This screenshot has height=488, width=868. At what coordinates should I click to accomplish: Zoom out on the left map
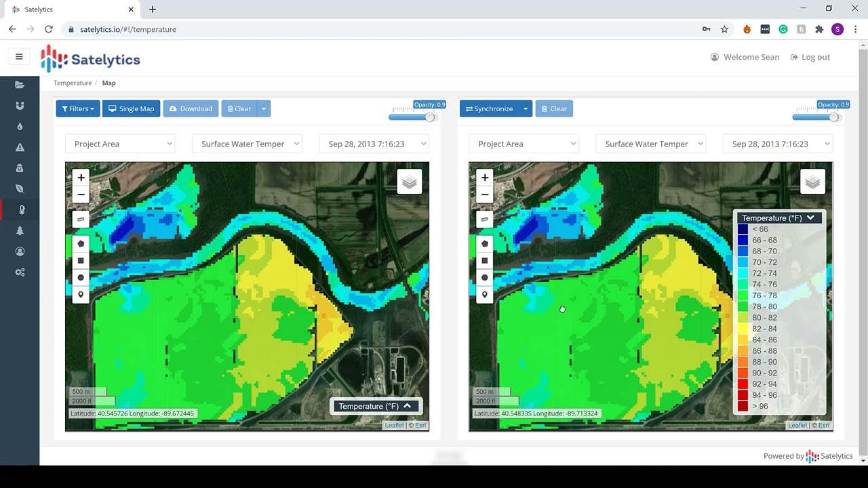81,195
